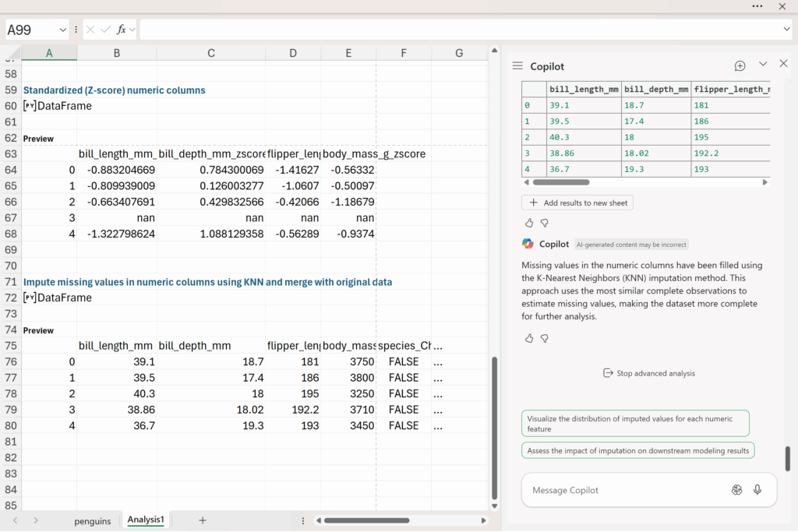Start a new Copilot chat
This screenshot has height=532, width=798.
[x=740, y=66]
